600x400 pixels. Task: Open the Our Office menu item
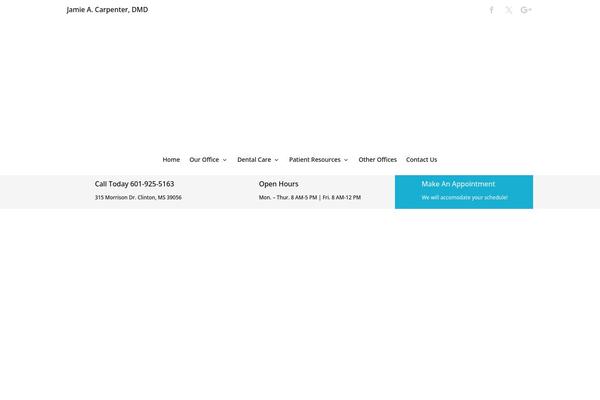coord(204,160)
